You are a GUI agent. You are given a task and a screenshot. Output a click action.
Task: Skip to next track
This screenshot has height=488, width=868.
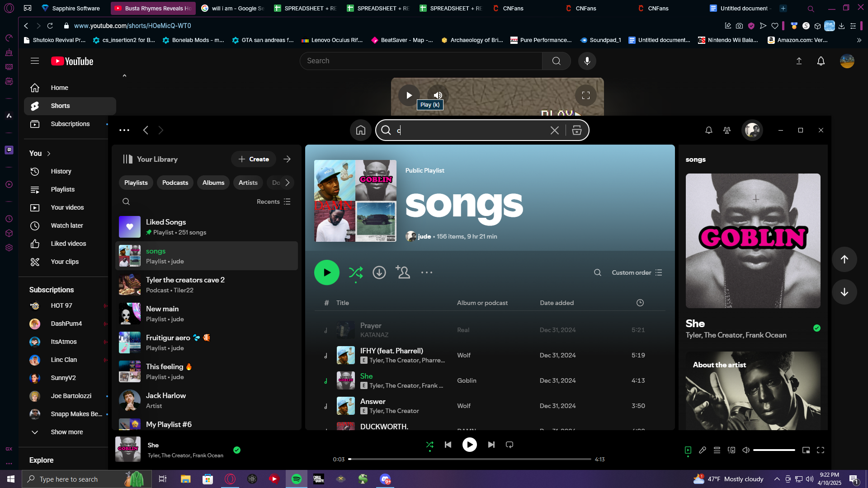pyautogui.click(x=491, y=445)
